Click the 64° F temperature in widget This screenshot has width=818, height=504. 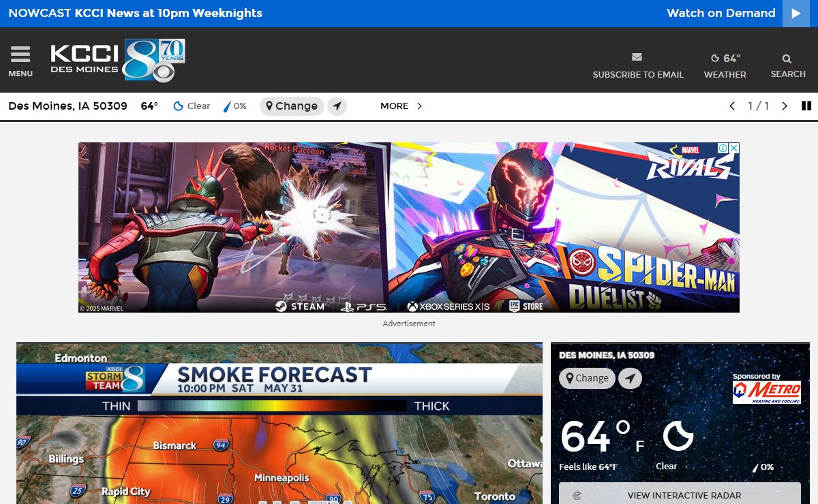[602, 437]
